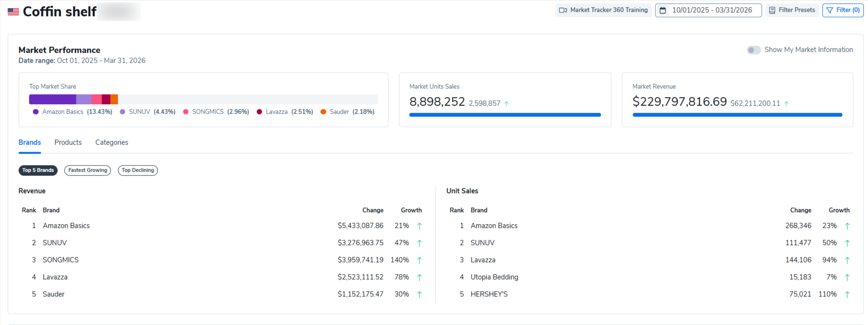868x325 pixels.
Task: Open the Brands tab
Action: (x=29, y=142)
